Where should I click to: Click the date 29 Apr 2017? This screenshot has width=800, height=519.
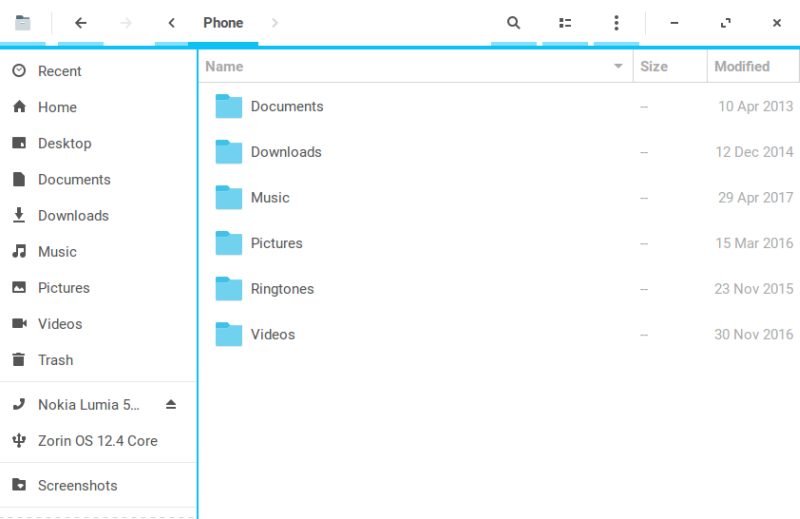pos(756,197)
